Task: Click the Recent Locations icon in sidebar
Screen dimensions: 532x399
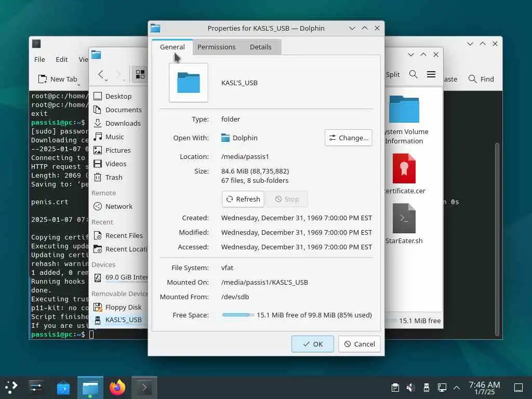Action: [98, 249]
